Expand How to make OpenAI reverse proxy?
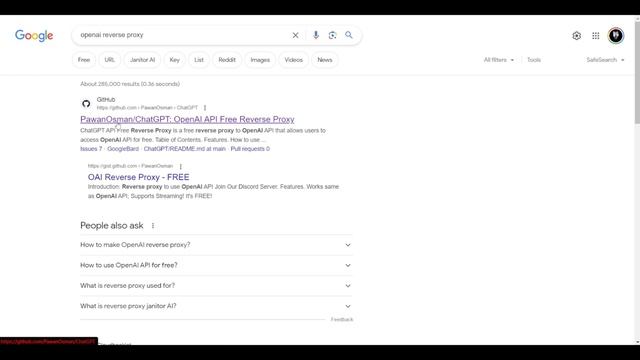Image resolution: width=640 pixels, height=360 pixels. pyautogui.click(x=216, y=245)
